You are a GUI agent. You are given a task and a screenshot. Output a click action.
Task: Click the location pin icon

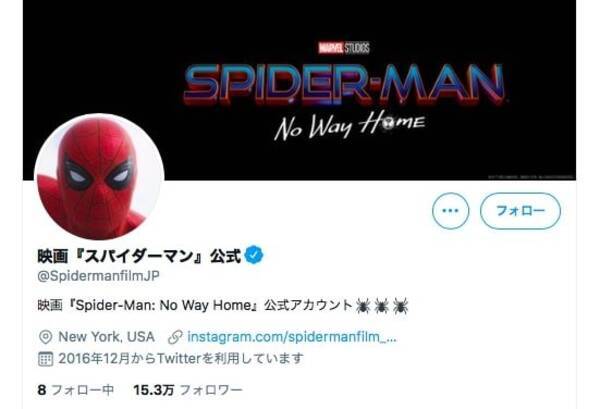coord(46,337)
